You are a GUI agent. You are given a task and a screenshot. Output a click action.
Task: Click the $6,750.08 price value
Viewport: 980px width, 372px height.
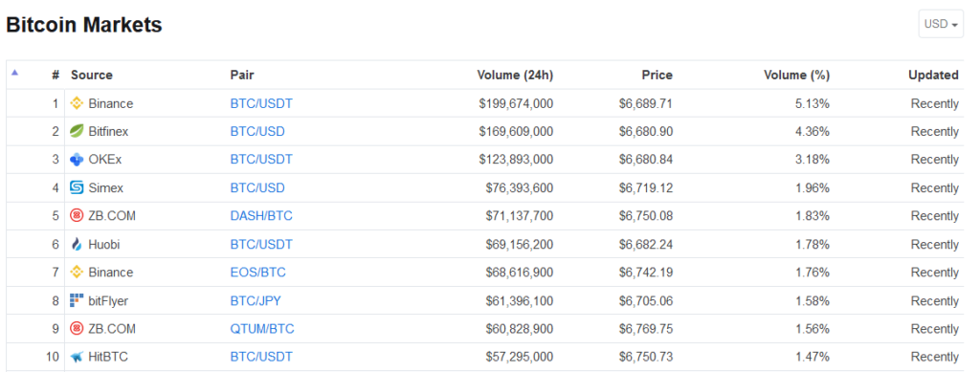[646, 216]
